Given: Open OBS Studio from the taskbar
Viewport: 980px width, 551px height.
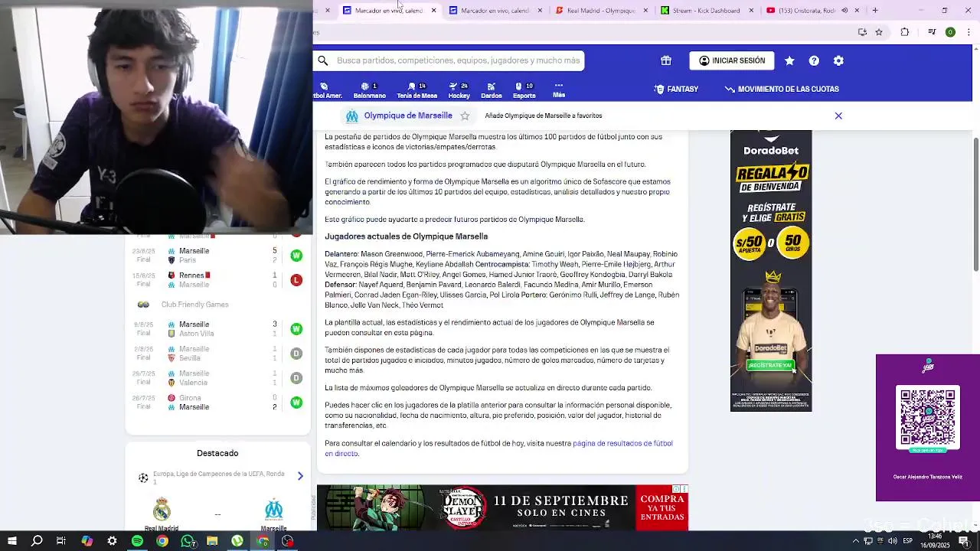Looking at the screenshot, I should (x=287, y=541).
